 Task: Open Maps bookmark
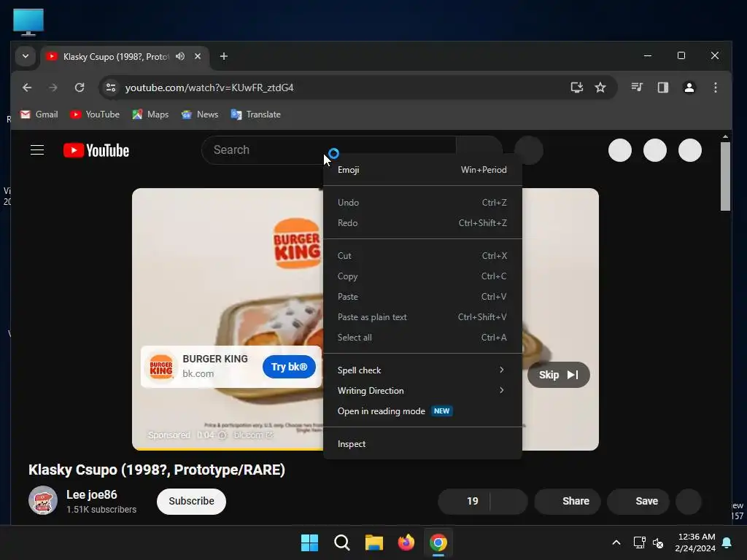(x=150, y=114)
